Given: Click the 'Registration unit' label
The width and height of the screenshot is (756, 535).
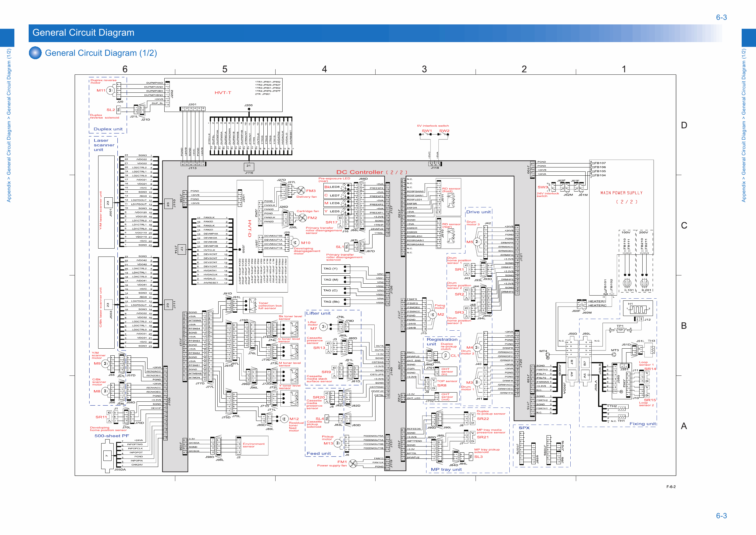Looking at the screenshot, I should 442,342.
